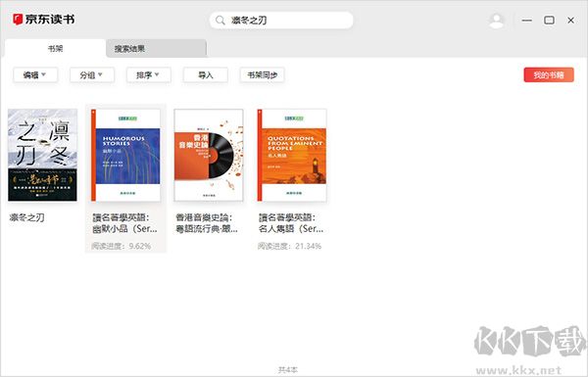Minimize the 京东读书 window
This screenshot has width=588, height=377.
(x=527, y=21)
